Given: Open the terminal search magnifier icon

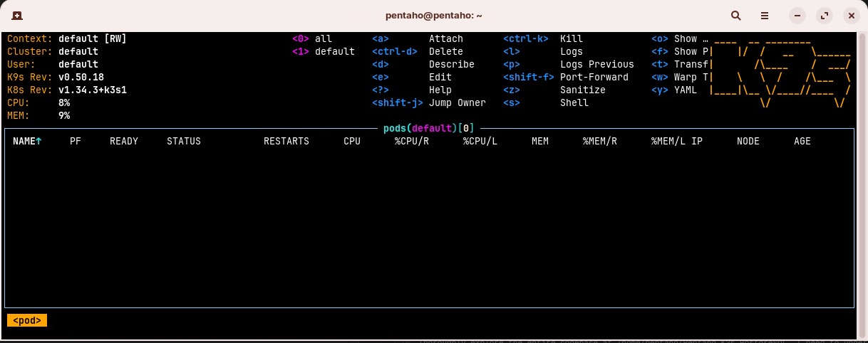Looking at the screenshot, I should point(736,15).
